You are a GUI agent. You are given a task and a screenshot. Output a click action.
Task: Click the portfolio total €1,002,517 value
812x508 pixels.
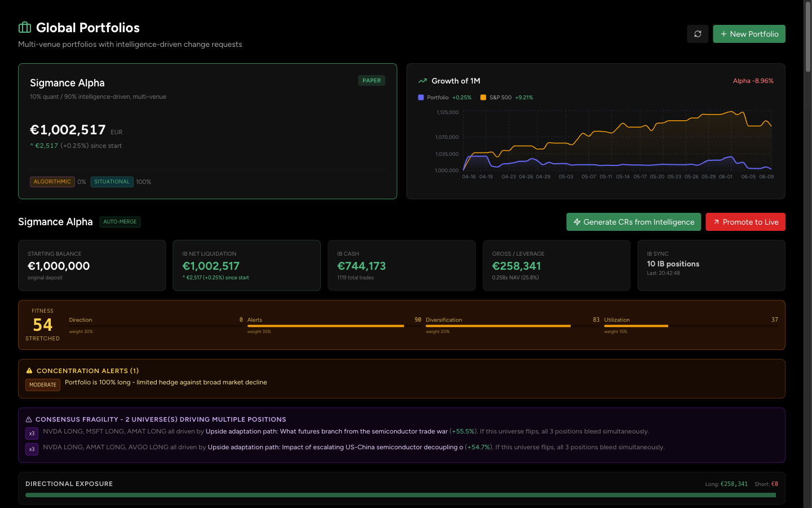click(68, 130)
